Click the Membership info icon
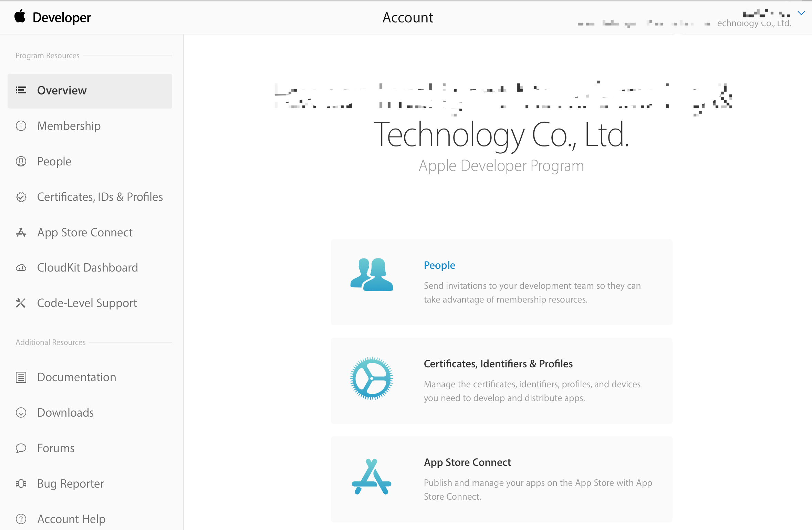812x530 pixels. [x=21, y=126]
